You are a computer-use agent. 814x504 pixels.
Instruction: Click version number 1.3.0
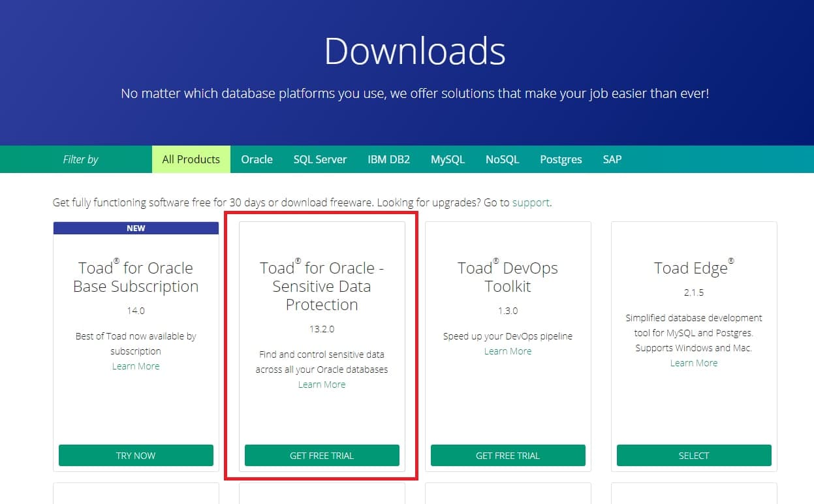[508, 311]
